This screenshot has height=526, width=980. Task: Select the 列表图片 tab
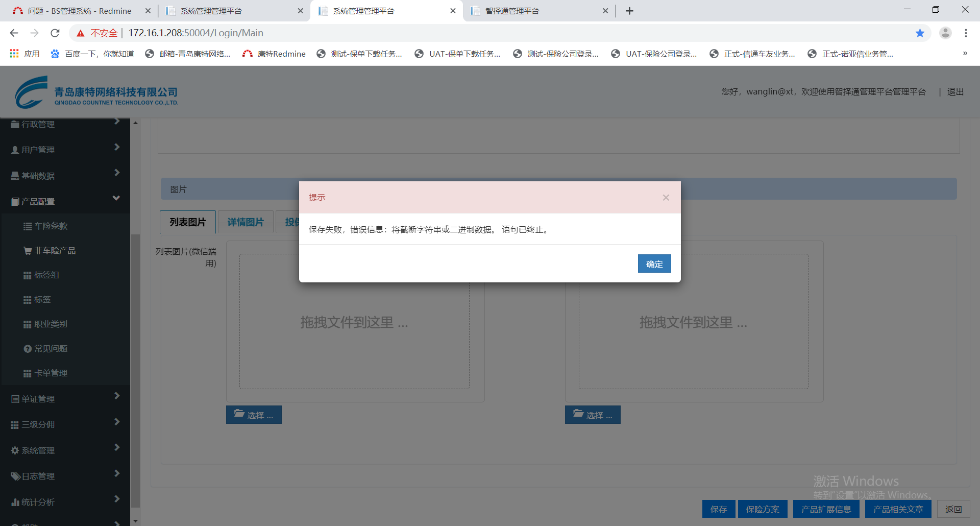pos(188,222)
